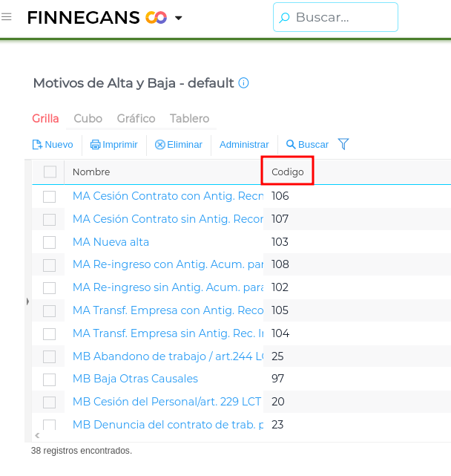Click the 38 registros encontrados status text
The width and height of the screenshot is (451, 476).
pyautogui.click(x=82, y=451)
